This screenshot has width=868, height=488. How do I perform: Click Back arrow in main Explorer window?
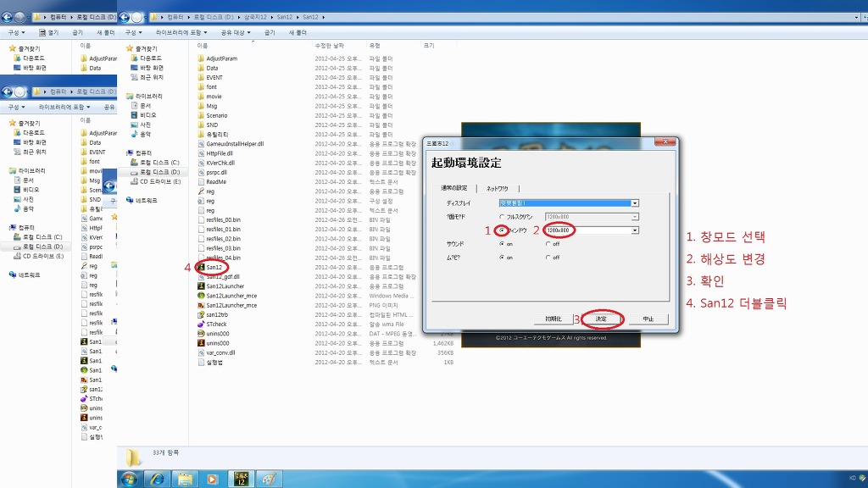click(x=125, y=17)
